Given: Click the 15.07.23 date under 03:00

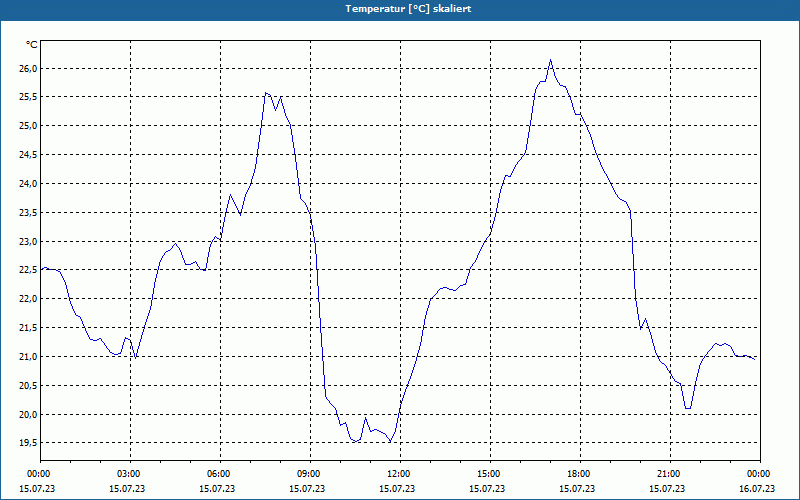Looking at the screenshot, I should point(127,488).
